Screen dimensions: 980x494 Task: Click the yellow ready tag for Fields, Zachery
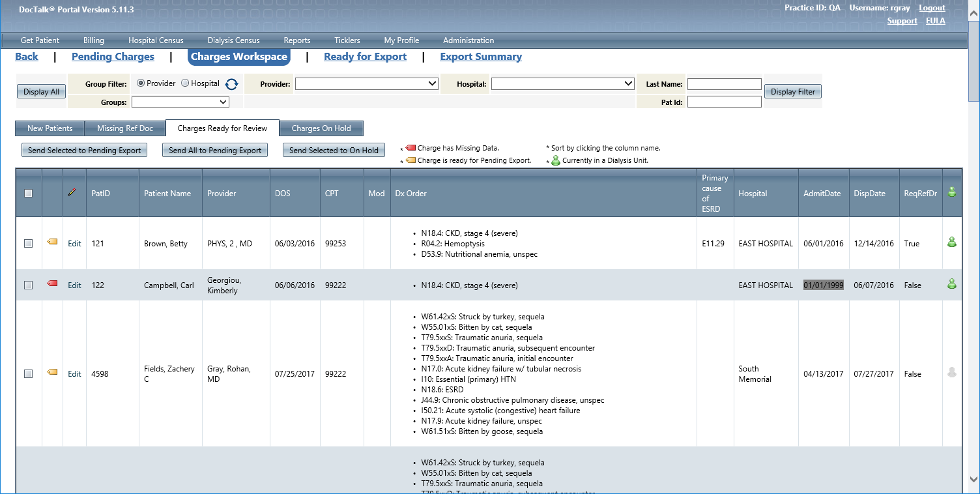[52, 373]
